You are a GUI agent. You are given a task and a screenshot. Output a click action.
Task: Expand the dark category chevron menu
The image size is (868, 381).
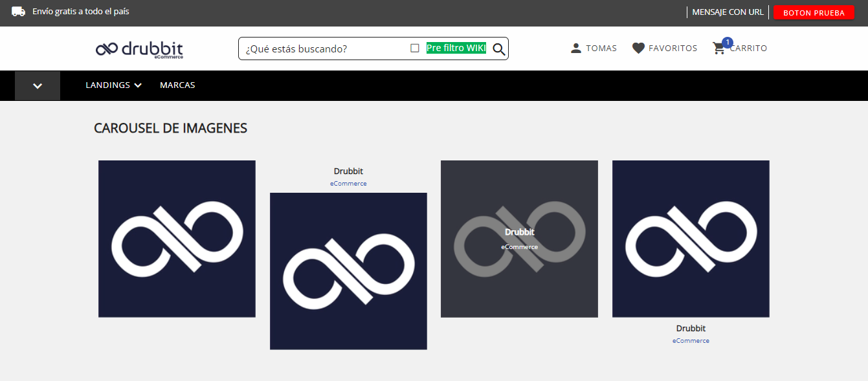[38, 85]
